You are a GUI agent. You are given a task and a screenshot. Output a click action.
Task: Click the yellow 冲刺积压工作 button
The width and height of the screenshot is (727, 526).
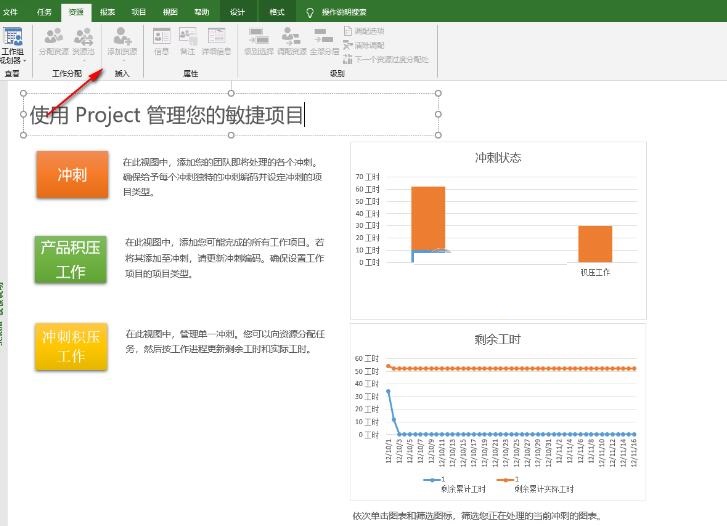(x=70, y=346)
